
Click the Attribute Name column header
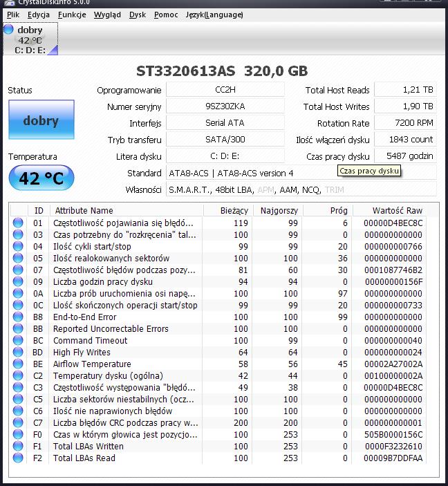[x=127, y=210]
